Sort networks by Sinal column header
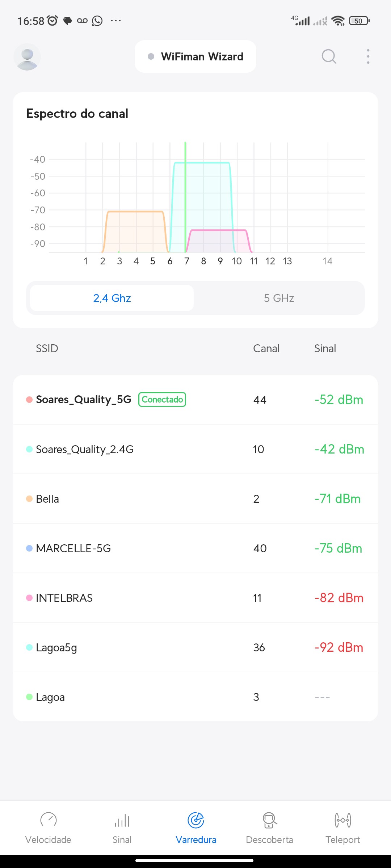Viewport: 391px width, 868px height. pos(325,349)
